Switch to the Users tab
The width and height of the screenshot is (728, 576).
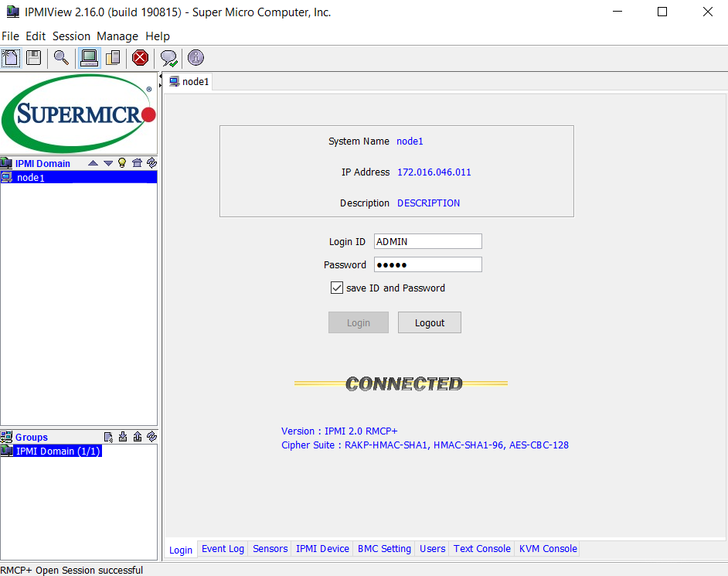point(432,549)
